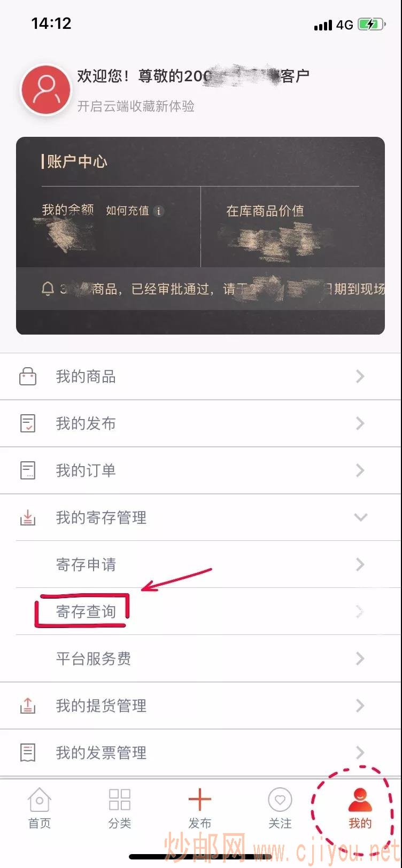Tap the red user avatar icon

click(46, 90)
